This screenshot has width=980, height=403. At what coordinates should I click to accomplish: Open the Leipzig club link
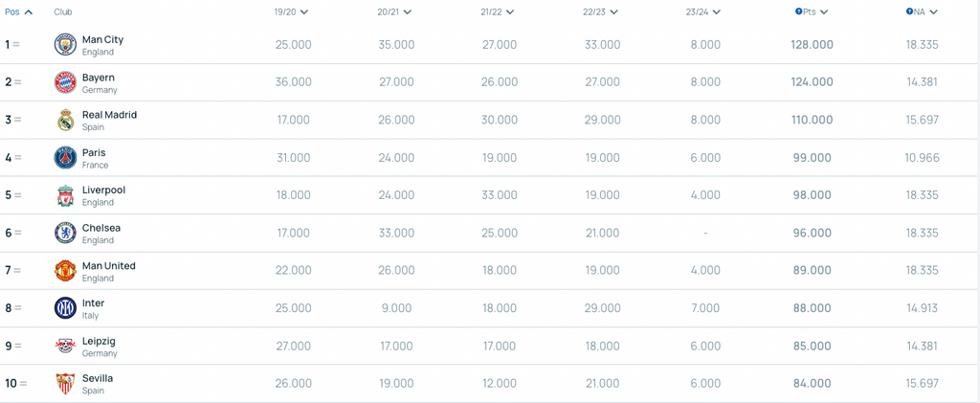99,342
